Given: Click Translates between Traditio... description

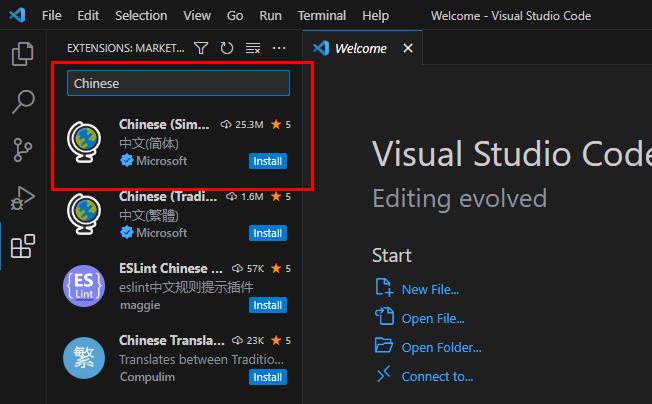Looking at the screenshot, I should click(201, 359).
